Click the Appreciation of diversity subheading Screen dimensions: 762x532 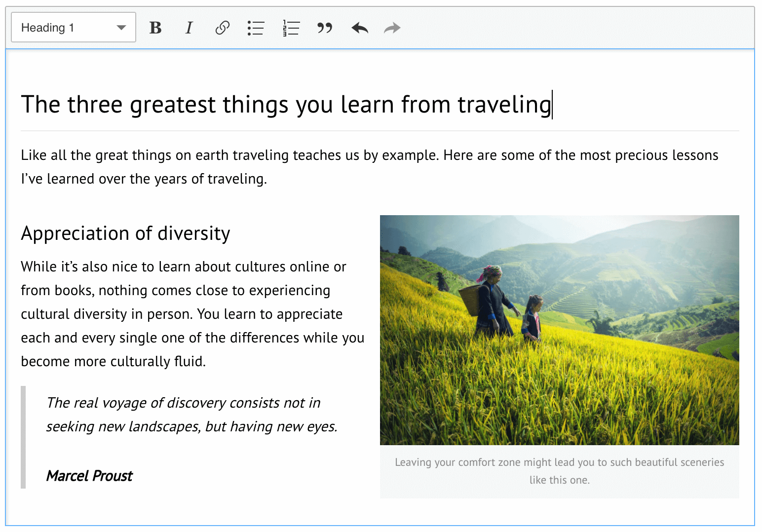(x=125, y=233)
